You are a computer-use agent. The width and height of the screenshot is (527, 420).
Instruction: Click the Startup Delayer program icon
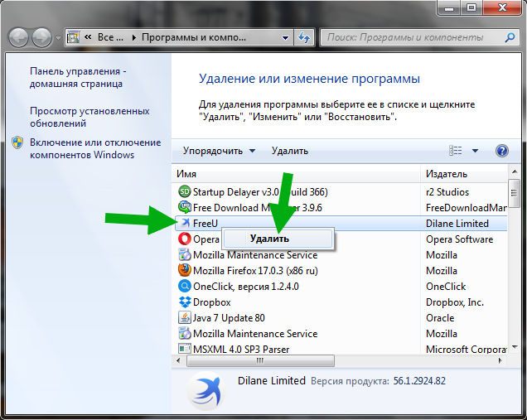pyautogui.click(x=184, y=192)
